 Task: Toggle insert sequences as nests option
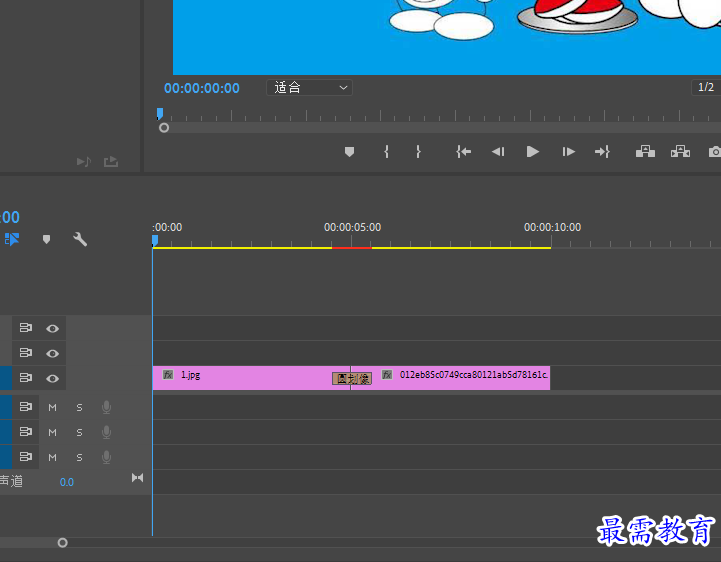(x=12, y=239)
